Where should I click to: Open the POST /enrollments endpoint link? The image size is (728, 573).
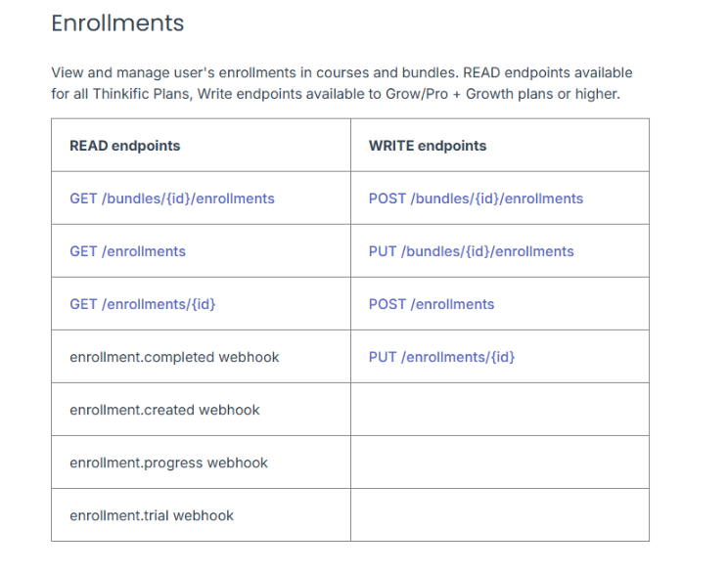(x=432, y=304)
